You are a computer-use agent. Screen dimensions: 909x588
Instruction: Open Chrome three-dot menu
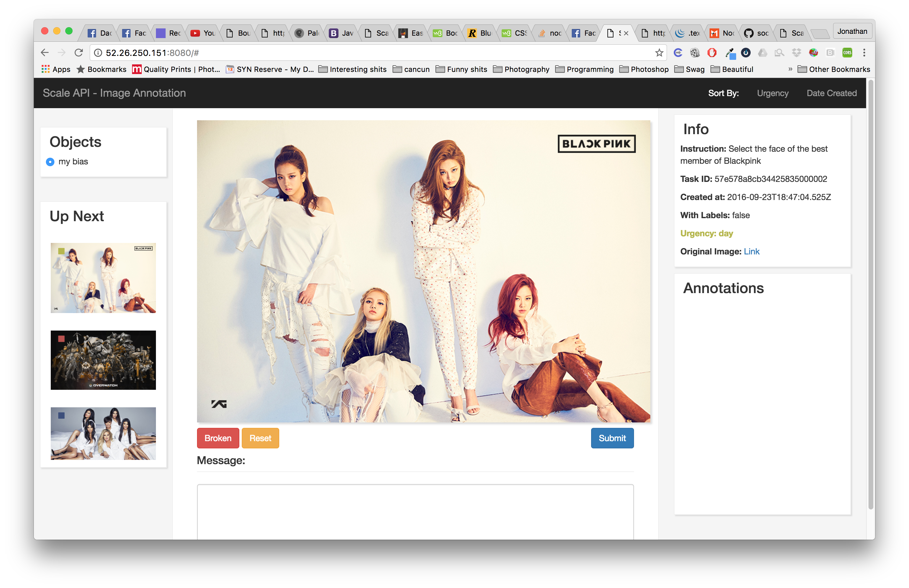[864, 53]
